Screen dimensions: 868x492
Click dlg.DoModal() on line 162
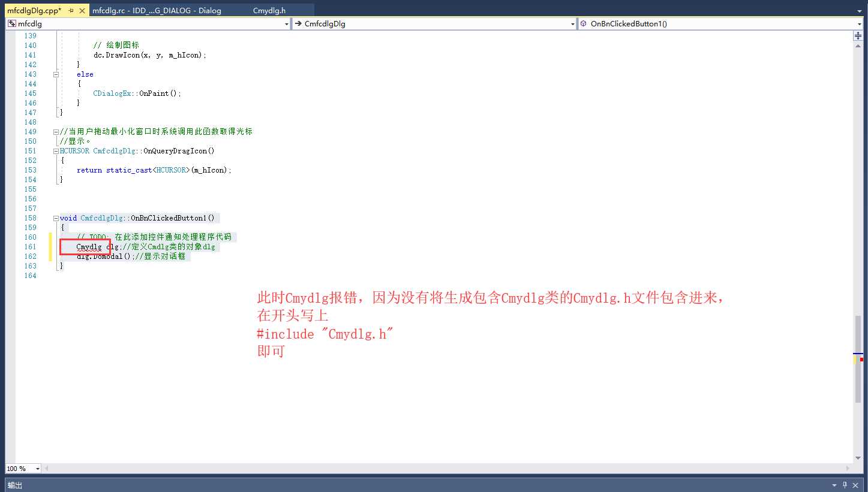click(x=106, y=256)
